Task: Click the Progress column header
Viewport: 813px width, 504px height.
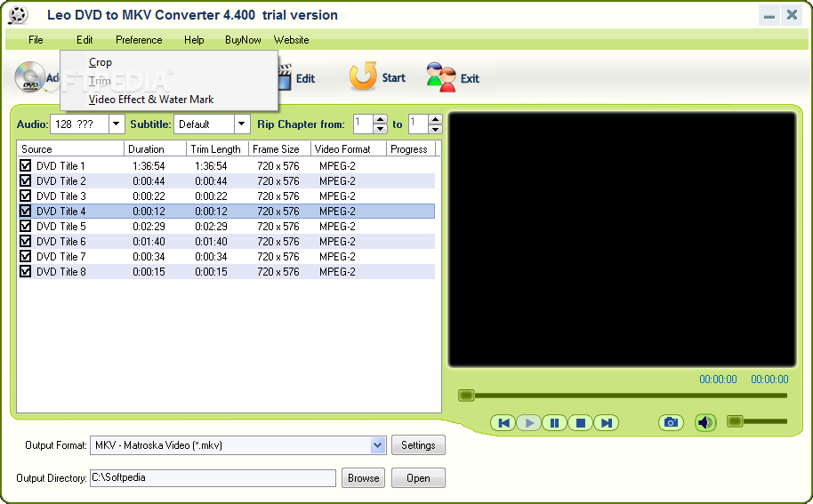Action: (411, 149)
